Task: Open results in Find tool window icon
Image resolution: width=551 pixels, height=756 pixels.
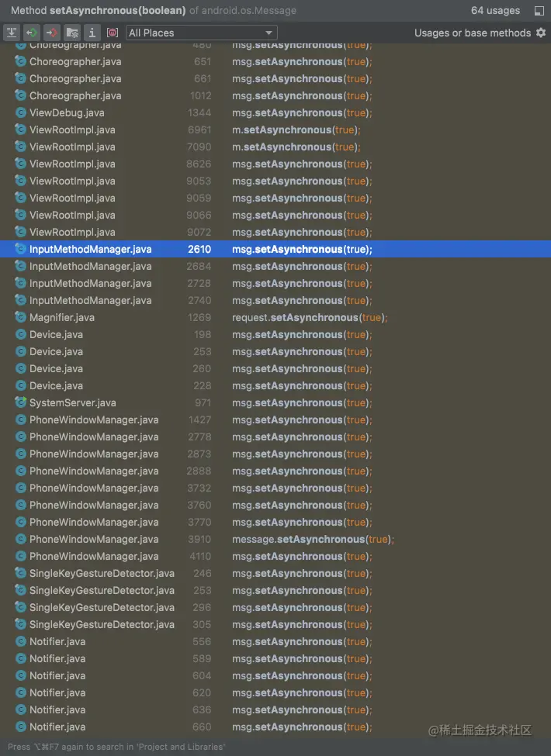Action: pos(539,11)
